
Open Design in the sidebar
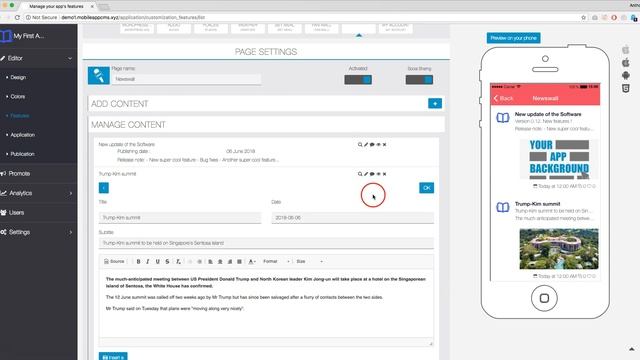18,77
